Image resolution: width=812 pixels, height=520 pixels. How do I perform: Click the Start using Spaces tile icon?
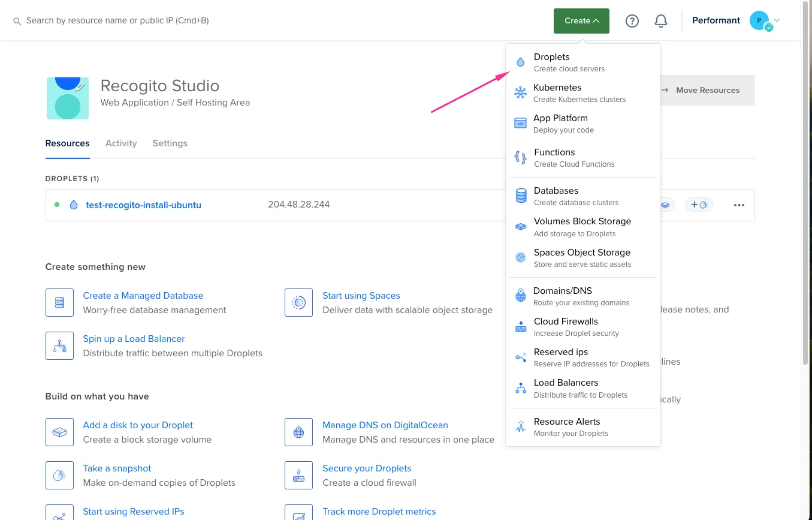coord(298,302)
